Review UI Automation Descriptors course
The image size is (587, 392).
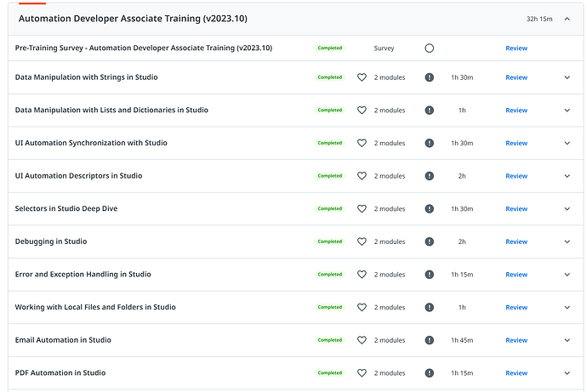click(516, 176)
